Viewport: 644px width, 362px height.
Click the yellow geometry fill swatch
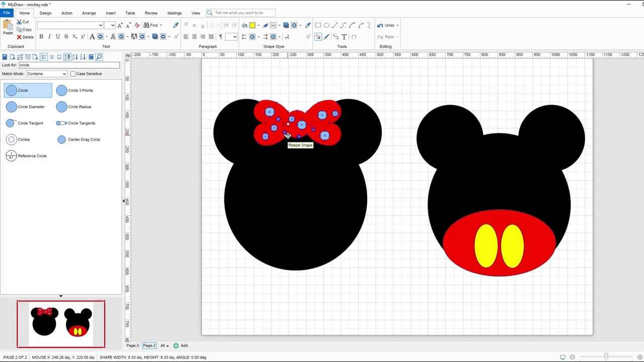tap(252, 25)
